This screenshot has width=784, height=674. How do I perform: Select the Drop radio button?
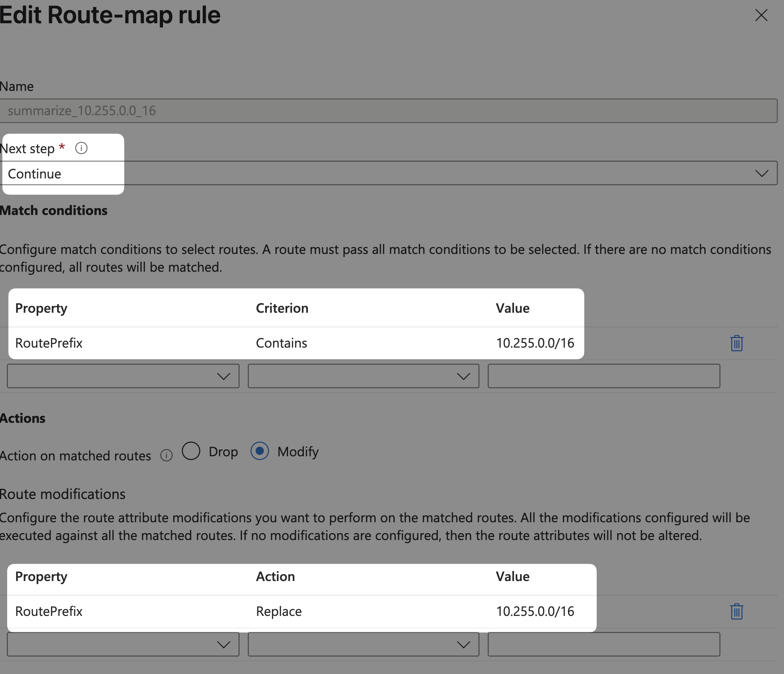(x=191, y=451)
